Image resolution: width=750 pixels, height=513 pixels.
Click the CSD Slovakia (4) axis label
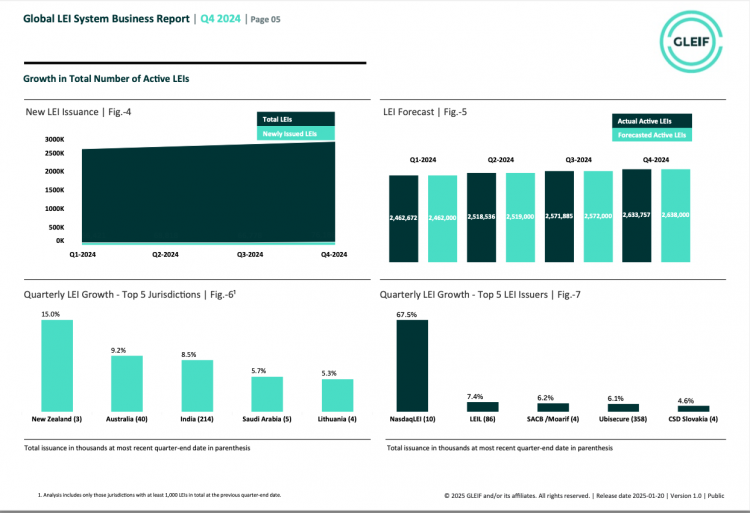(692, 419)
